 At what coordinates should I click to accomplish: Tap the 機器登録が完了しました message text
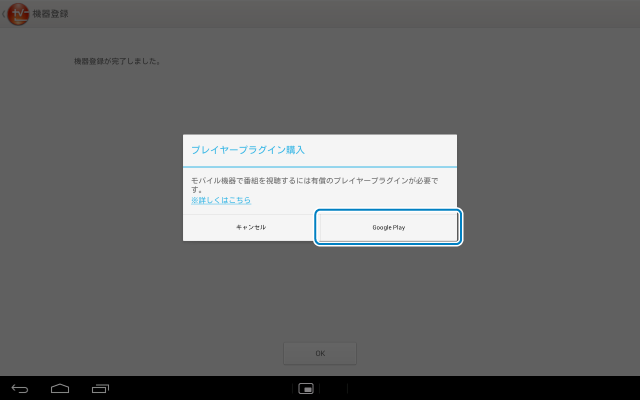coord(118,61)
